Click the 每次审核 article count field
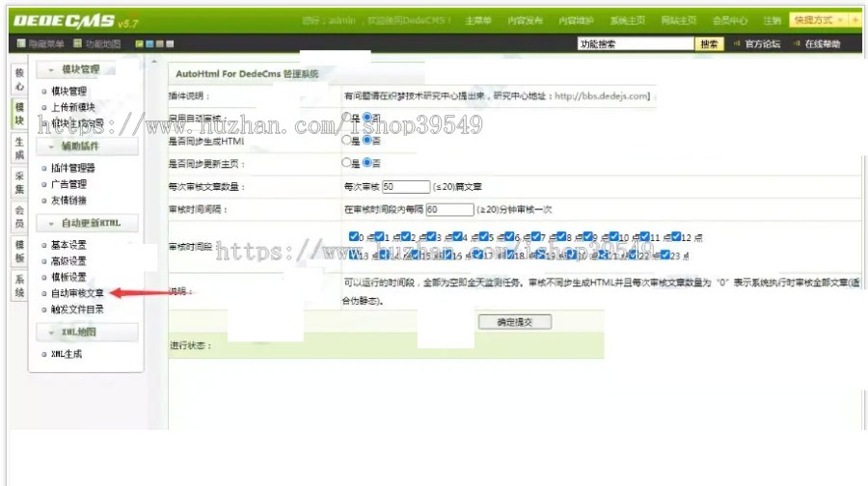The height and width of the screenshot is (486, 868). tap(406, 186)
